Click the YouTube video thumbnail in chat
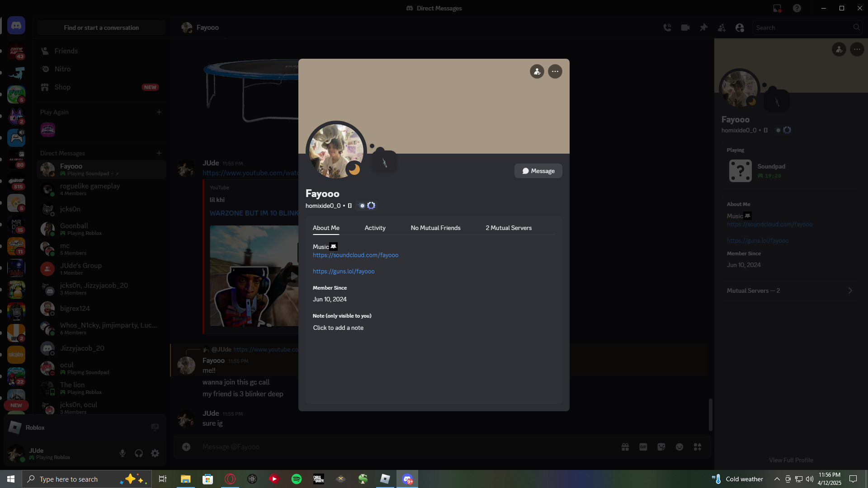 pyautogui.click(x=254, y=276)
